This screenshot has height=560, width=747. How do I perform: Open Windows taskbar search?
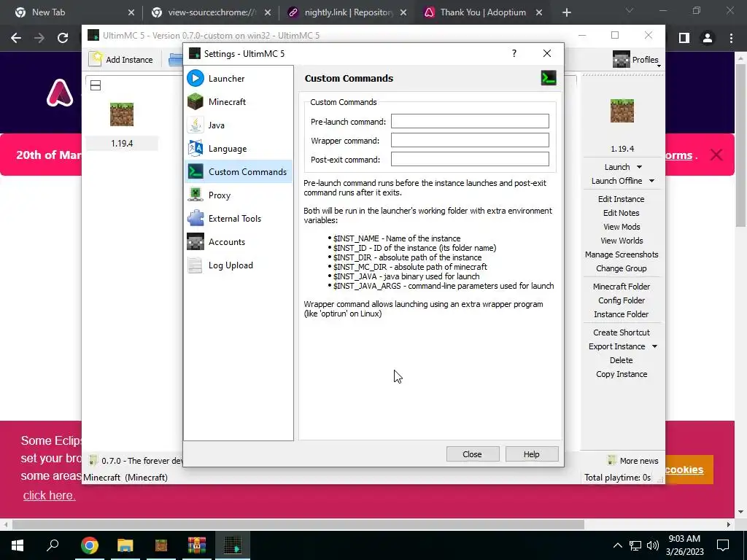[x=53, y=545]
